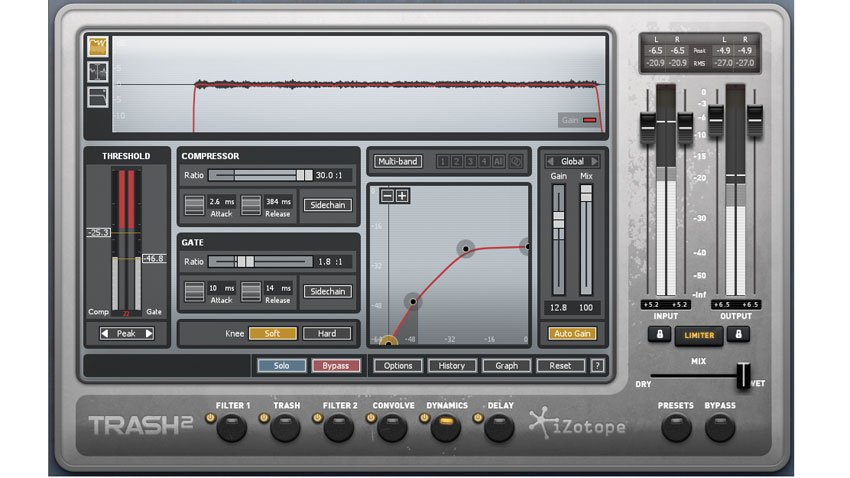The image size is (850, 478).
Task: Click the input channel lock icon
Action: (662, 335)
